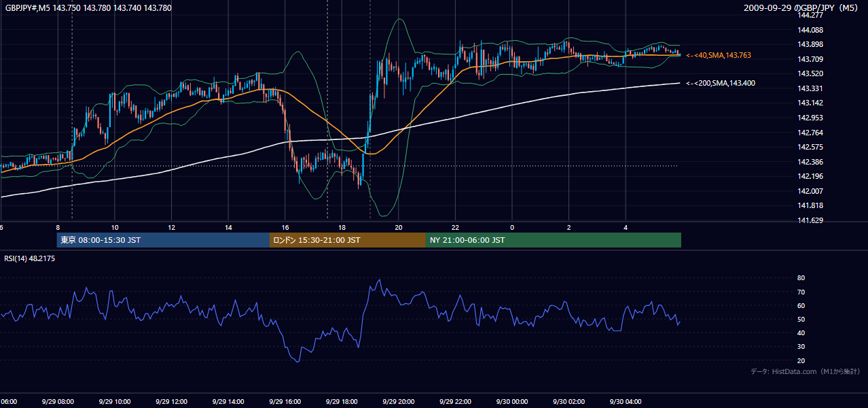Click the 9/30 04:00 bottom time label
868x408 pixels.
click(626, 402)
